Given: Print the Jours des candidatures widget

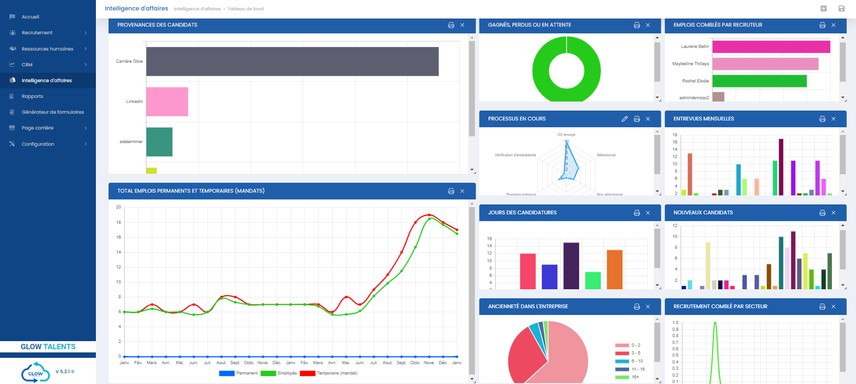Looking at the screenshot, I should (637, 212).
